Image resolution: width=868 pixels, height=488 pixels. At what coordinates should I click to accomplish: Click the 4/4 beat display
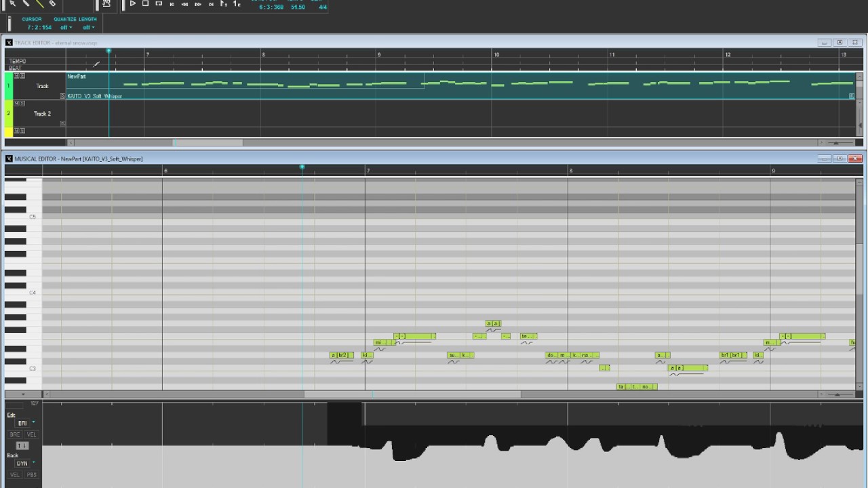click(322, 7)
